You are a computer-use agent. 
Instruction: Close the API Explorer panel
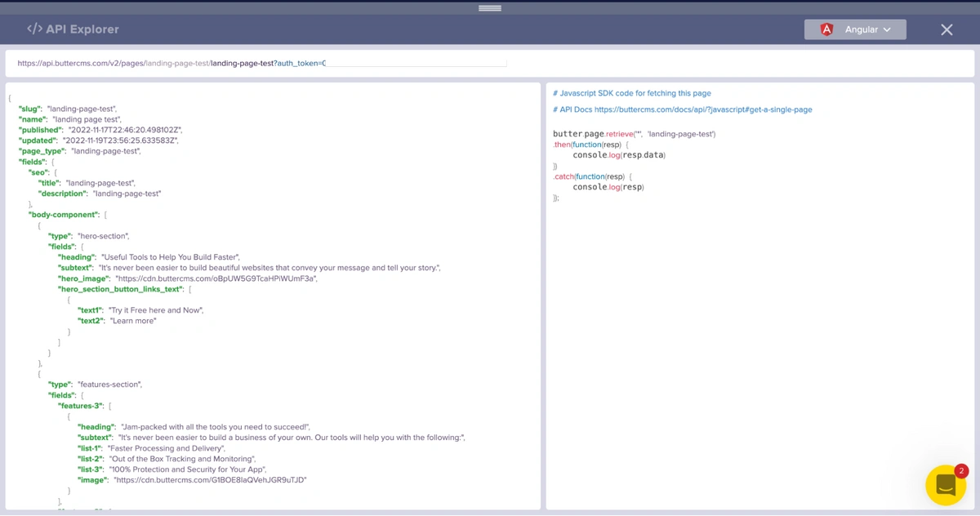pyautogui.click(x=947, y=29)
